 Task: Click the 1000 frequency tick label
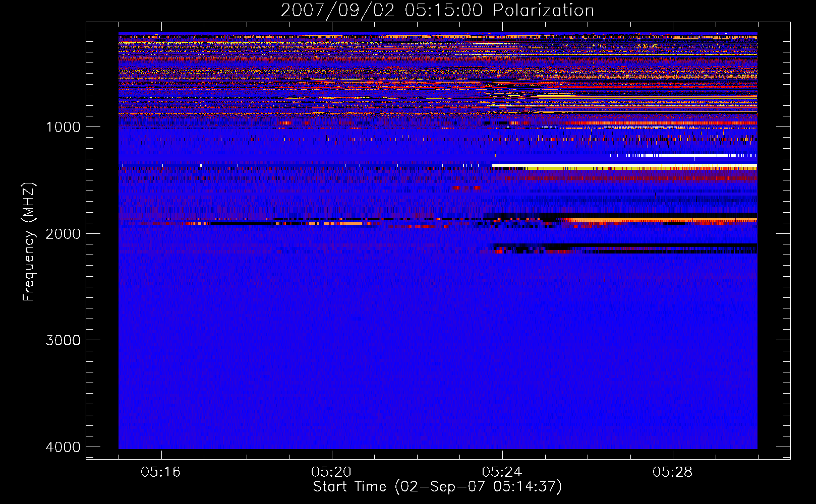tap(63, 127)
